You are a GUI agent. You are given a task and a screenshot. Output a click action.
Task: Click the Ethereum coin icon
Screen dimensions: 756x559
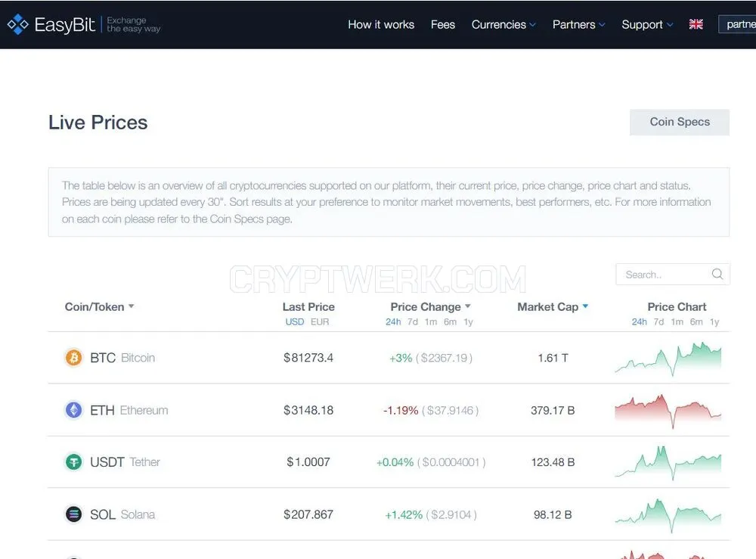coord(74,410)
